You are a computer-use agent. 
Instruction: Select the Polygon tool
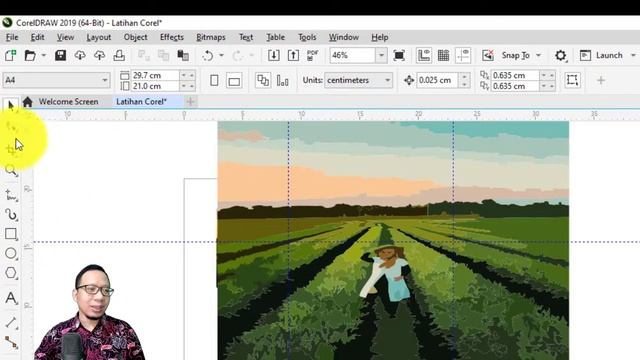pos(11,273)
